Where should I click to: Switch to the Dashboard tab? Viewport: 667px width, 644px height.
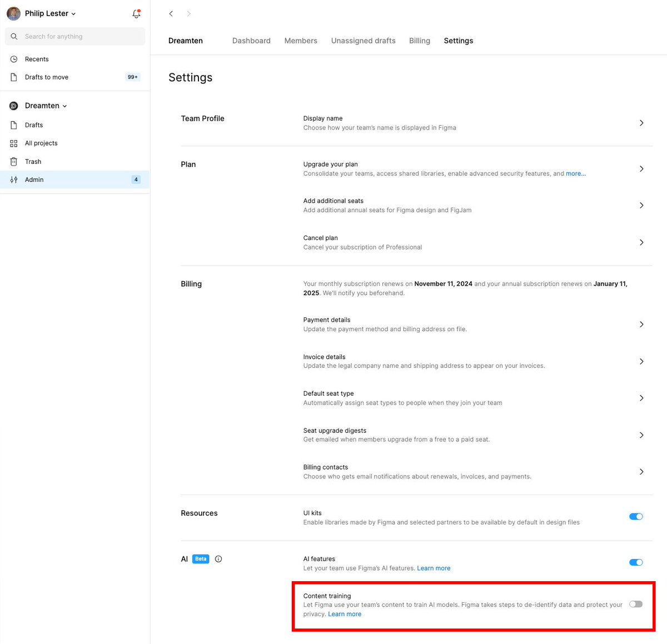[x=251, y=41]
